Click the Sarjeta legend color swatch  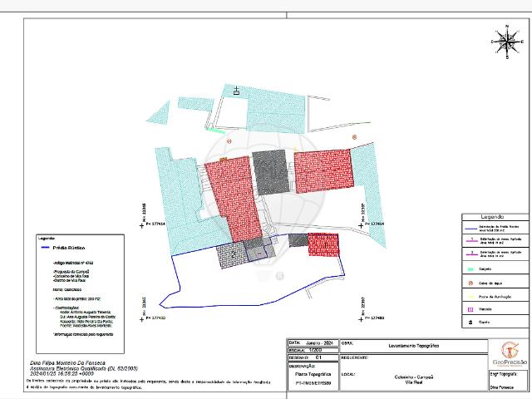(x=470, y=269)
